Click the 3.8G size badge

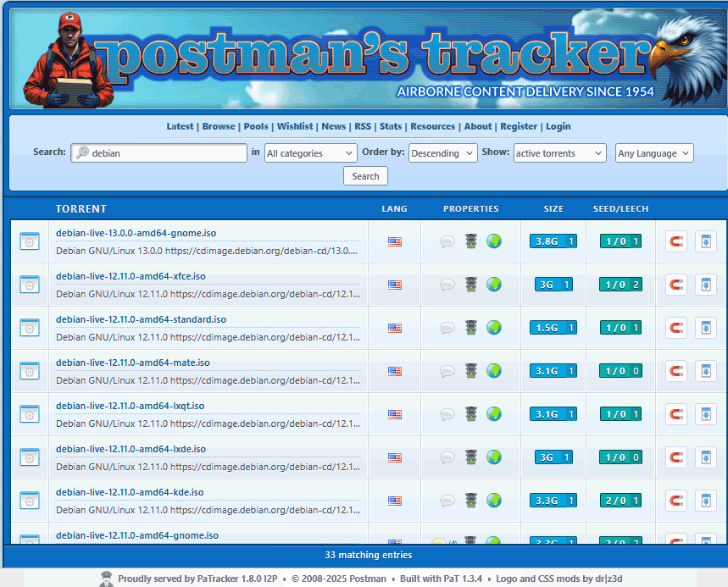coord(553,241)
